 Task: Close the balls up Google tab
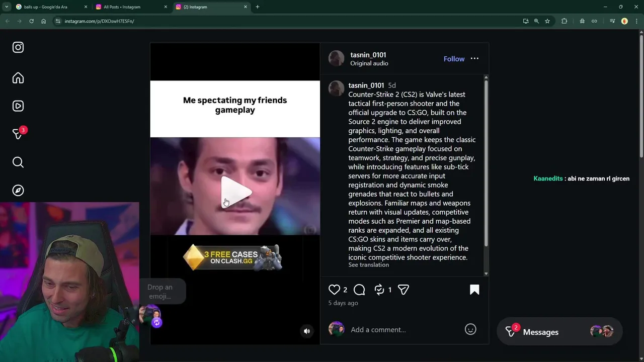pos(86,7)
